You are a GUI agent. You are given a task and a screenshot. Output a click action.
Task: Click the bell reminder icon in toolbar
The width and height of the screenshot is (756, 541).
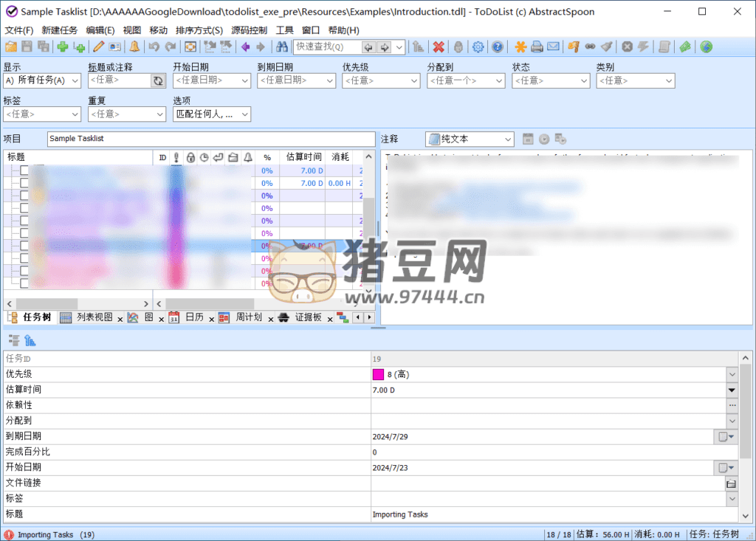[134, 46]
